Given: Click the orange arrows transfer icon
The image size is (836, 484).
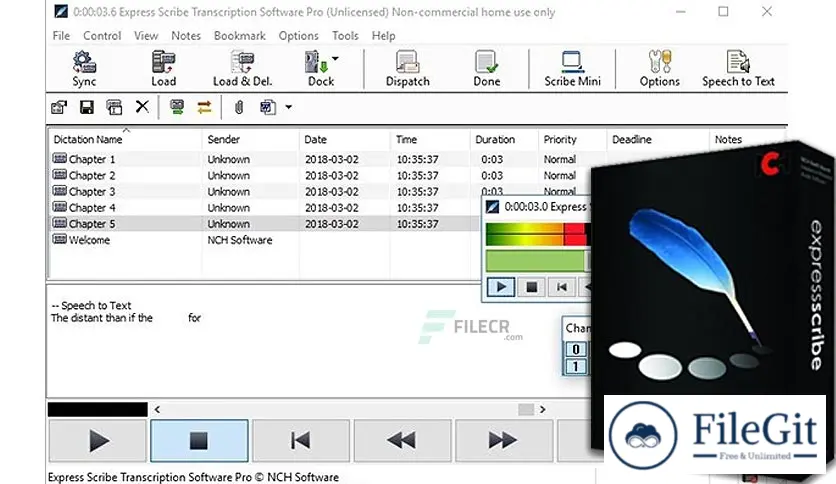Looking at the screenshot, I should [204, 108].
